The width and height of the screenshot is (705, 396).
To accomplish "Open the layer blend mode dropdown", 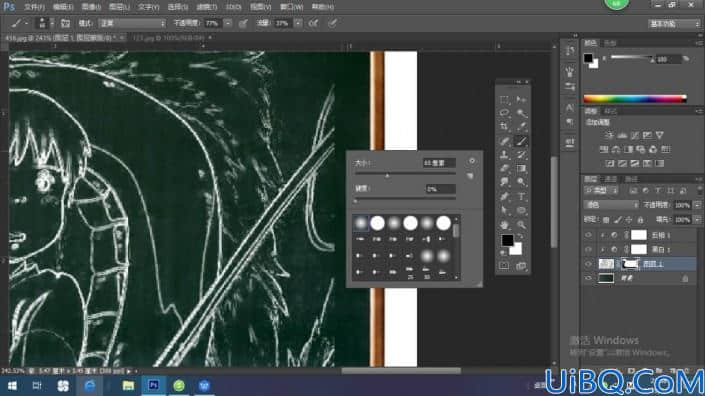I will pyautogui.click(x=611, y=205).
